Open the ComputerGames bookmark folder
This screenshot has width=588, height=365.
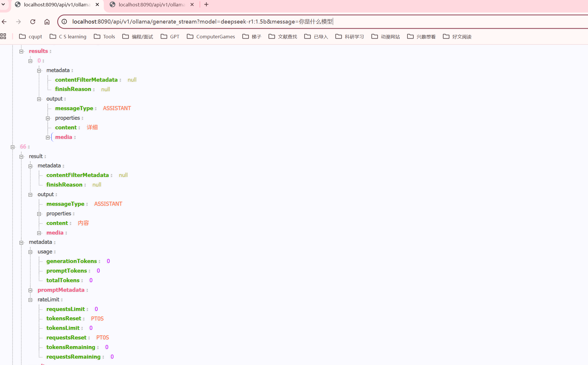[x=211, y=37]
